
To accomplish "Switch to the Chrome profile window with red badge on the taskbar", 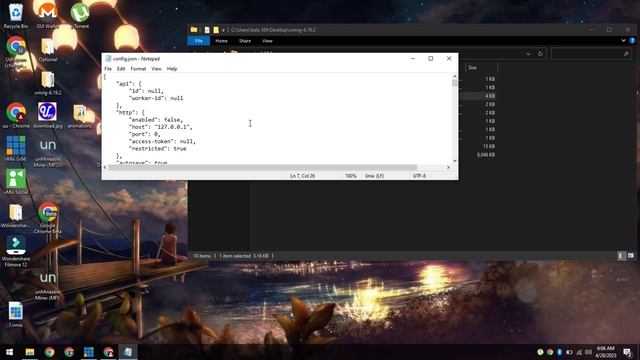I will (108, 352).
